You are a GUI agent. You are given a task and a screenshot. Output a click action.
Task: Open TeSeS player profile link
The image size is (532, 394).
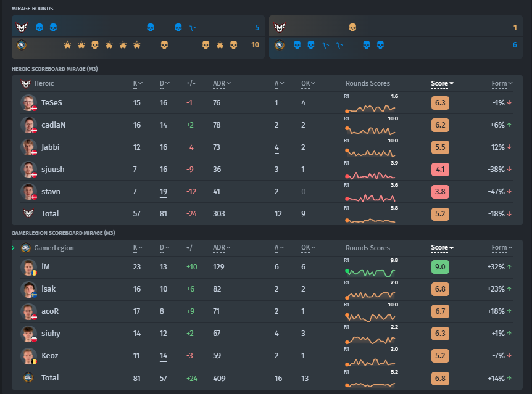coord(52,103)
